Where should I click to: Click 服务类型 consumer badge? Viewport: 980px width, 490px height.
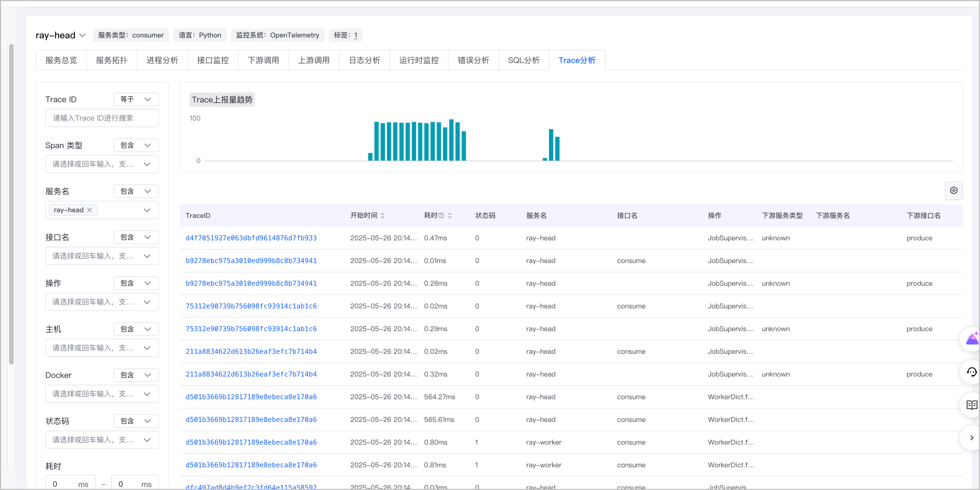tap(131, 35)
